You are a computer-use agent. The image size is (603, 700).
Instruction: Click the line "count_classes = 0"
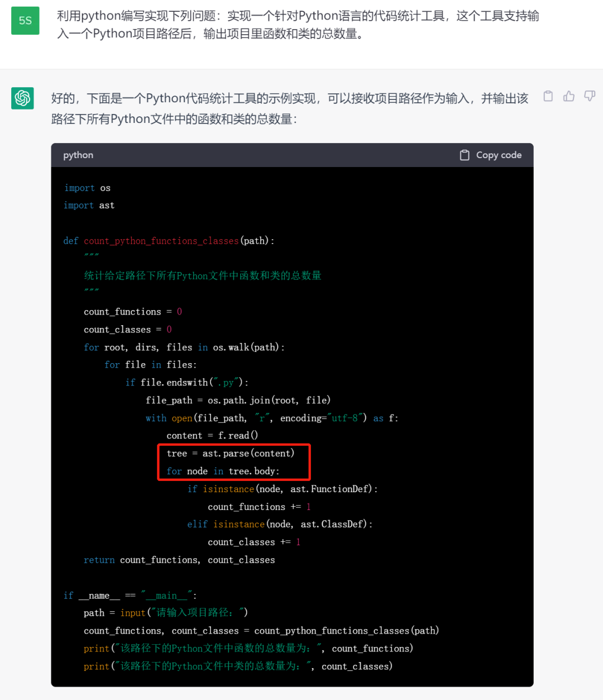coord(128,330)
